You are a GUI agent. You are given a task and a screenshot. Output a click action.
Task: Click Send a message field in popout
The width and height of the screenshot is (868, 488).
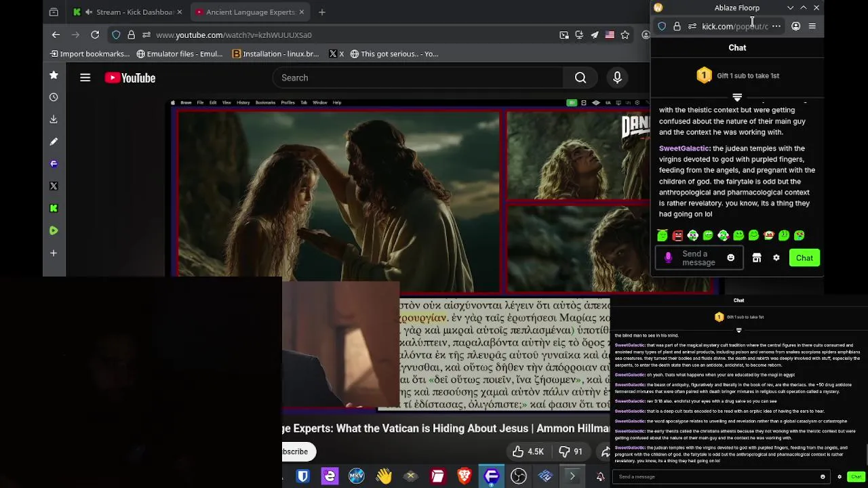click(x=698, y=258)
